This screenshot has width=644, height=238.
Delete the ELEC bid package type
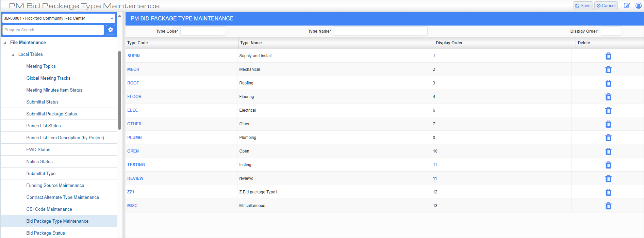(x=608, y=111)
